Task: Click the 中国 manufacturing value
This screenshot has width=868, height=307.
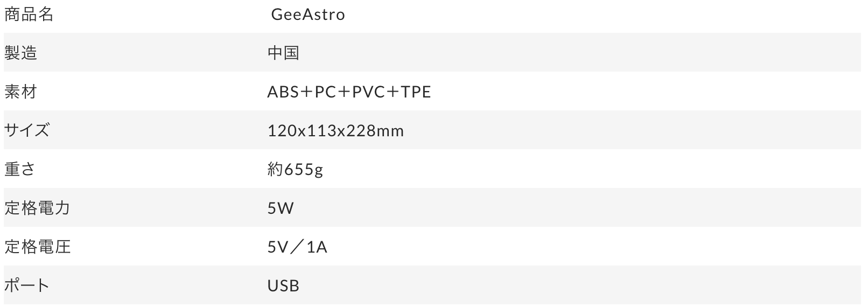Action: point(283,53)
